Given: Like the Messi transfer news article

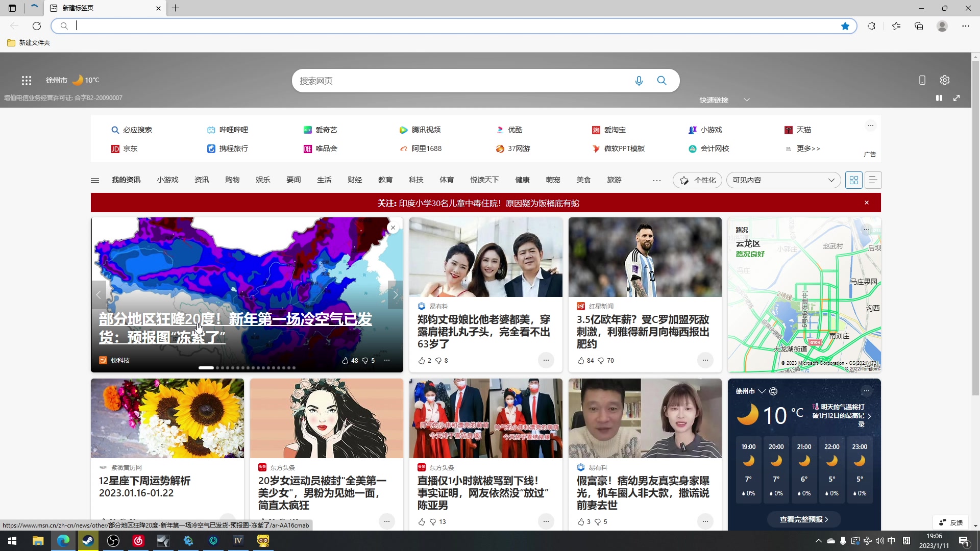Looking at the screenshot, I should (x=580, y=361).
